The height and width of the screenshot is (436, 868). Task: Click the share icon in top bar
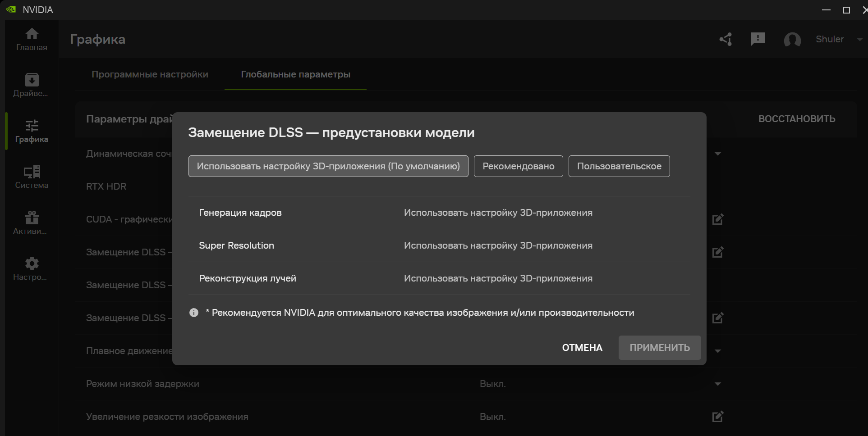click(725, 39)
